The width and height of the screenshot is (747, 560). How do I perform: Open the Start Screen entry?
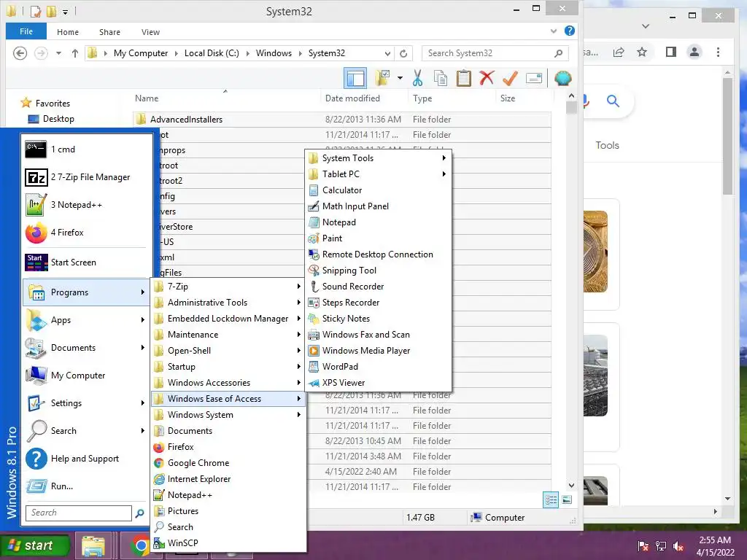[x=87, y=262]
